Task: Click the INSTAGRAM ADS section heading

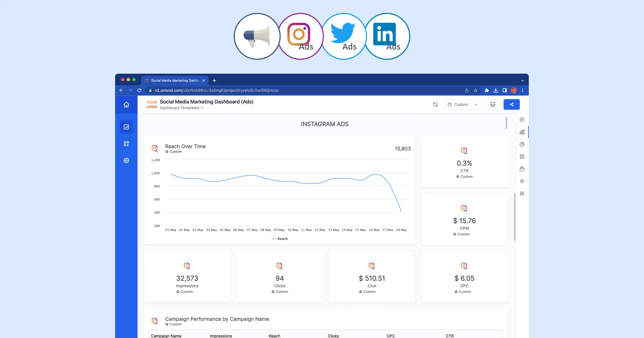Action: [325, 124]
